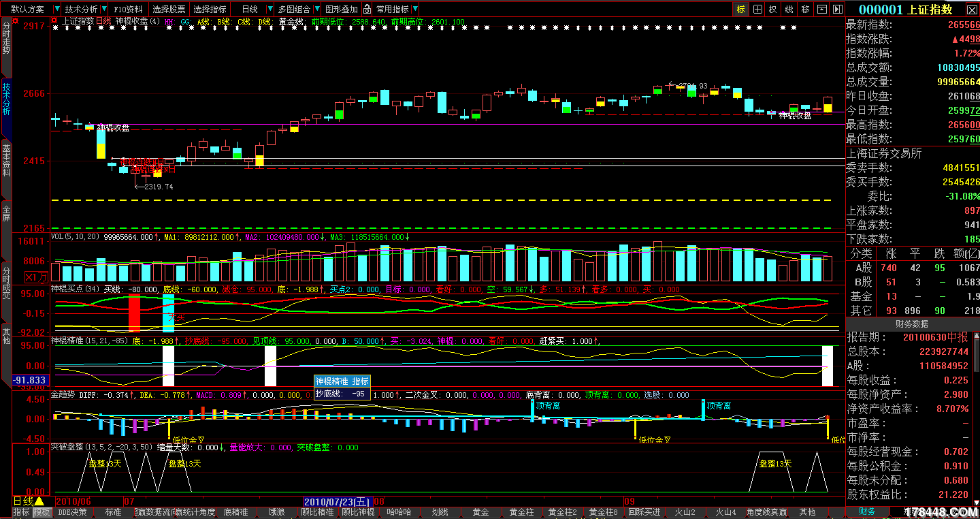Open the 常用指标 dropdown arrow
This screenshot has height=519, width=980.
pyautogui.click(x=415, y=10)
